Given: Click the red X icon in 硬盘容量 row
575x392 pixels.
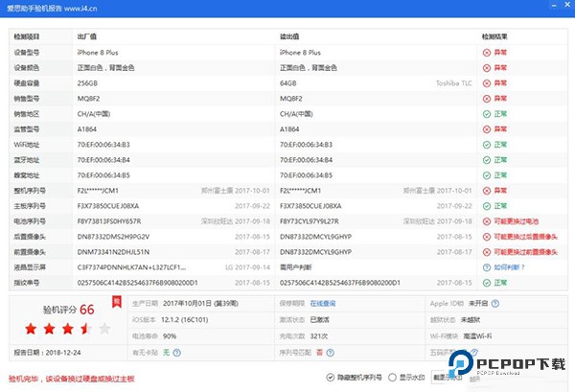Looking at the screenshot, I should point(487,83).
